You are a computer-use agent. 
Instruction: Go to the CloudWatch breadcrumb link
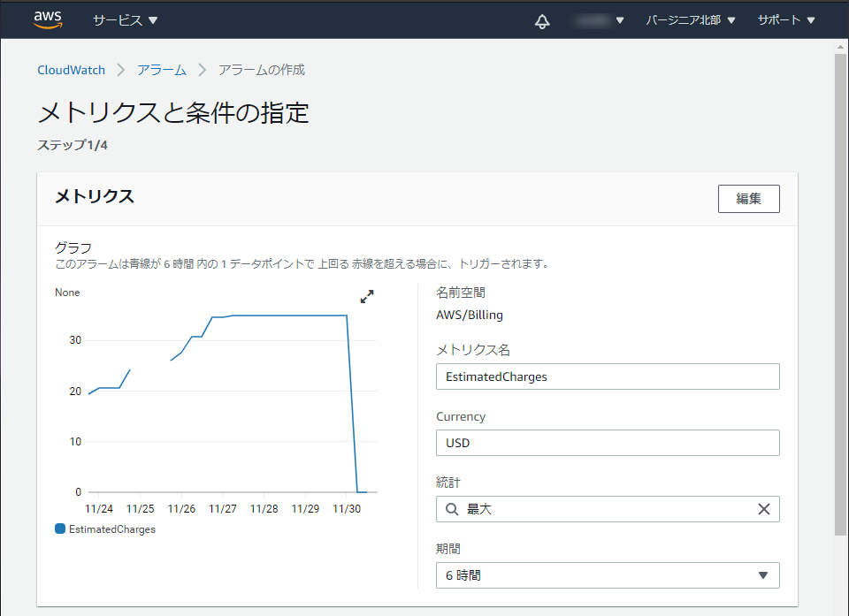coord(71,70)
